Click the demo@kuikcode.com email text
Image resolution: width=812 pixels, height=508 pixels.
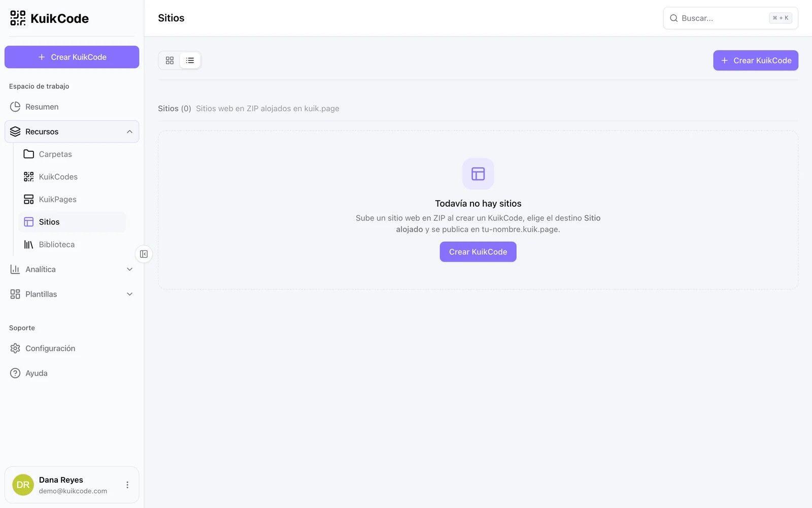[x=73, y=491]
